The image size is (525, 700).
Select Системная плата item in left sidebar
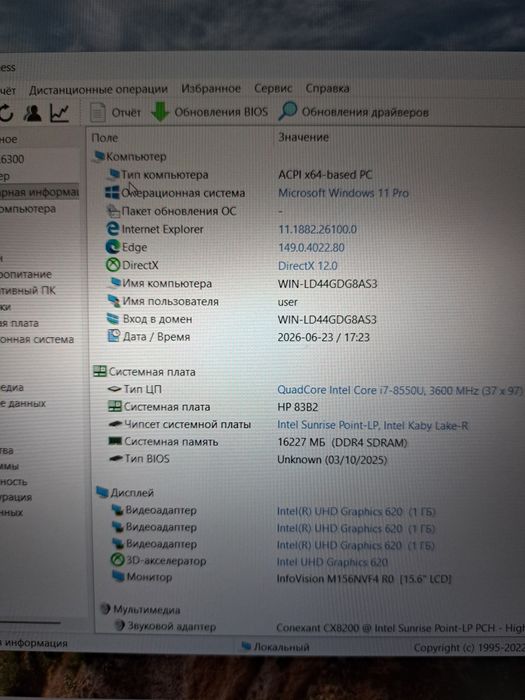tap(19, 323)
